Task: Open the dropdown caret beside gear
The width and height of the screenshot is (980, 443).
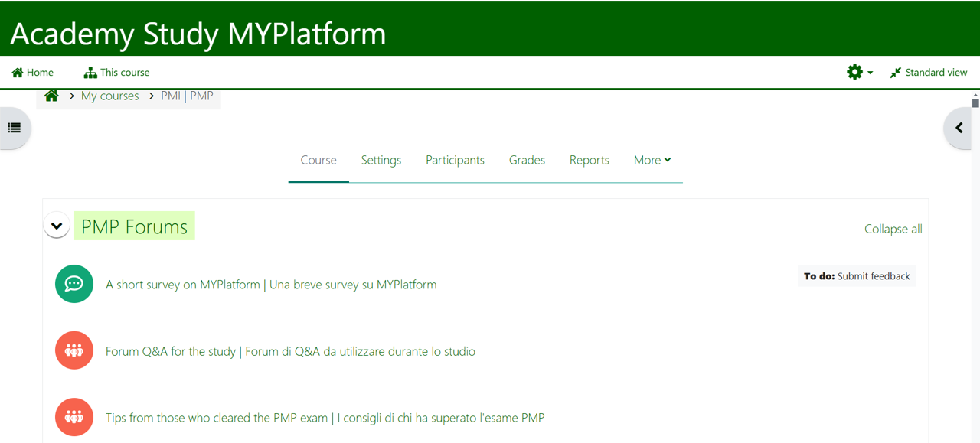Action: pyautogui.click(x=870, y=73)
